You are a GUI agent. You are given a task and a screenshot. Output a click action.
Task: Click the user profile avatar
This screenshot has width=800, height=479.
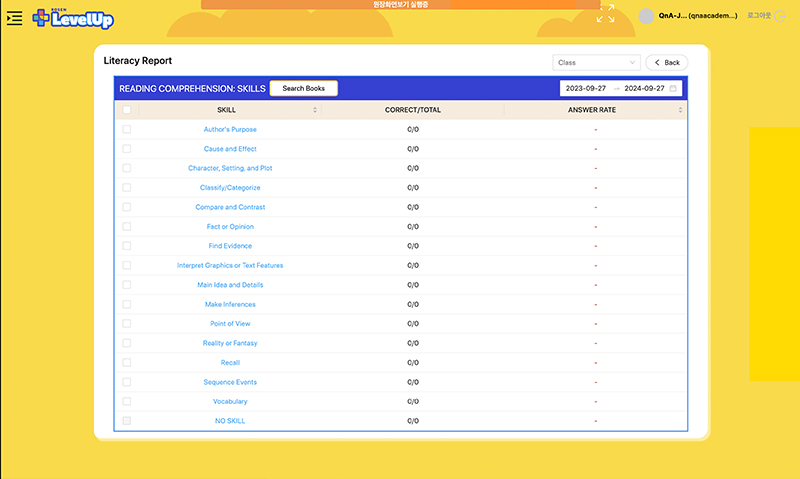coord(646,16)
